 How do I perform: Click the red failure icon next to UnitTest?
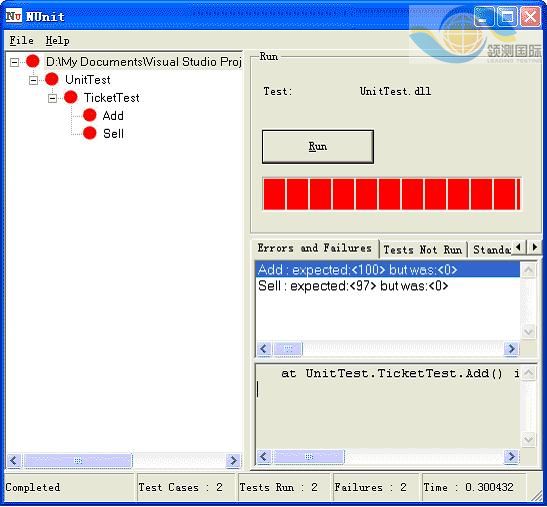coord(52,79)
